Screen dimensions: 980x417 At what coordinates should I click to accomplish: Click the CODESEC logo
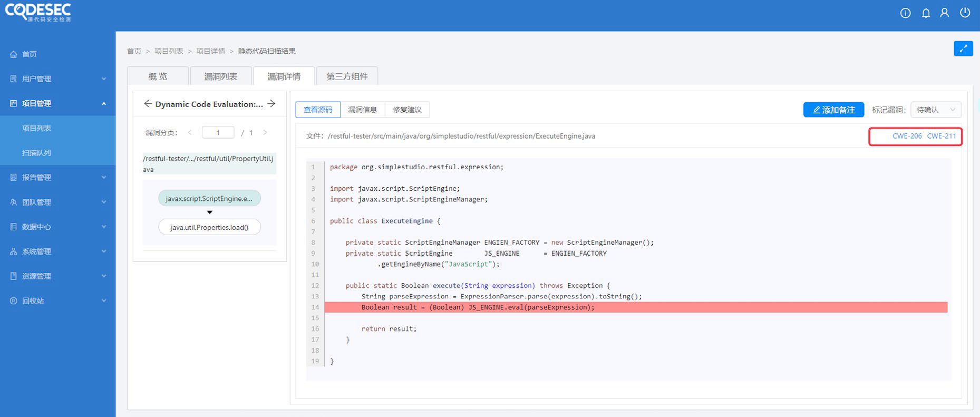pos(38,12)
